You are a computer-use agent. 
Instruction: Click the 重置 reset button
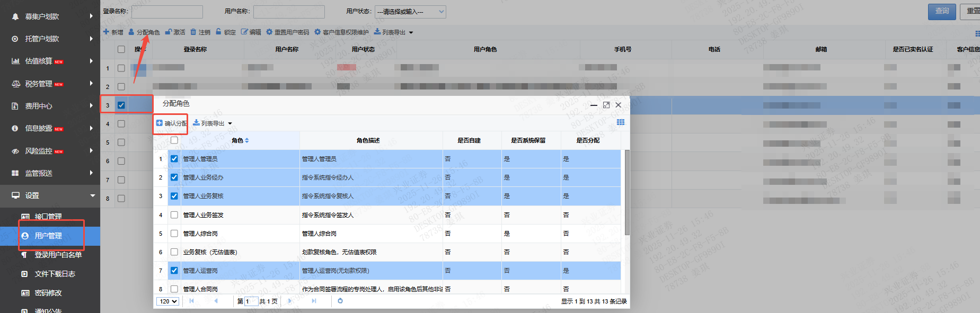(x=971, y=11)
